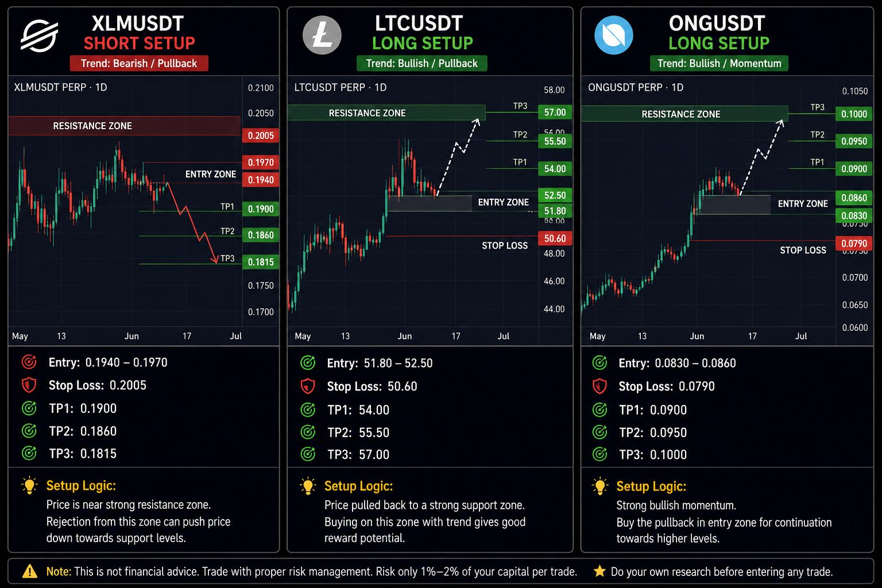Viewport: 882px width, 588px height.
Task: Click the target icon beside TP3: 57.00
Action: (x=308, y=454)
